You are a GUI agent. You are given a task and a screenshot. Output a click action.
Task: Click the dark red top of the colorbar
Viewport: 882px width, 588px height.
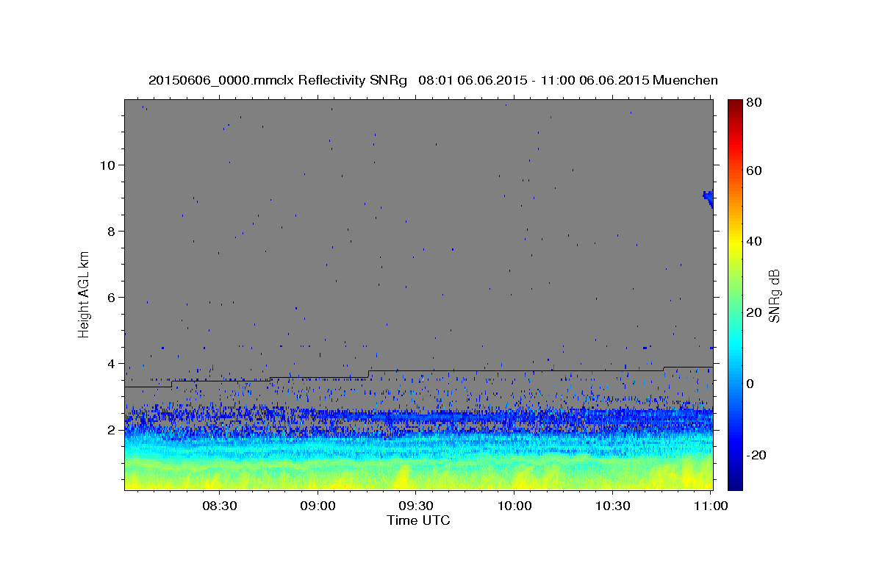click(x=734, y=104)
